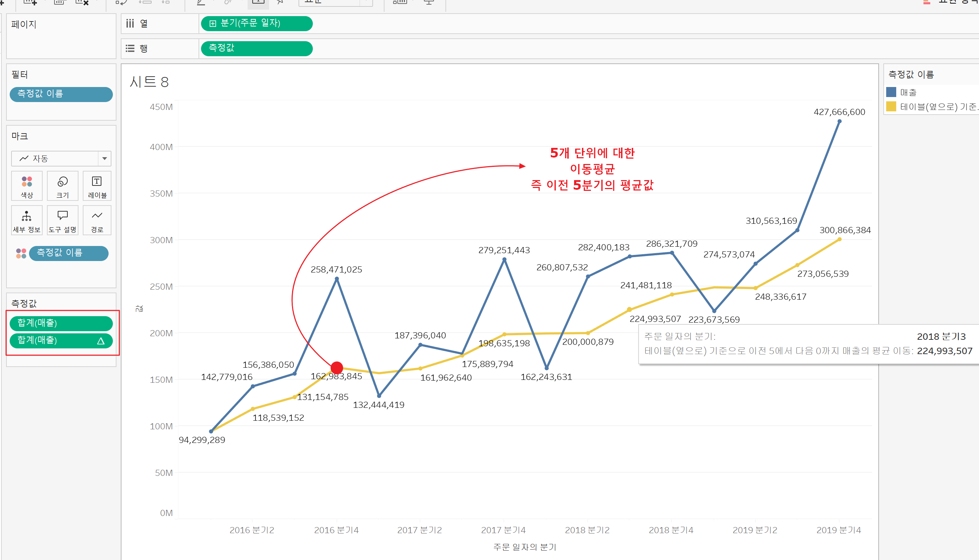
Task: Click the color dots icon beside 측정값 이름 pill
Action: (x=21, y=253)
